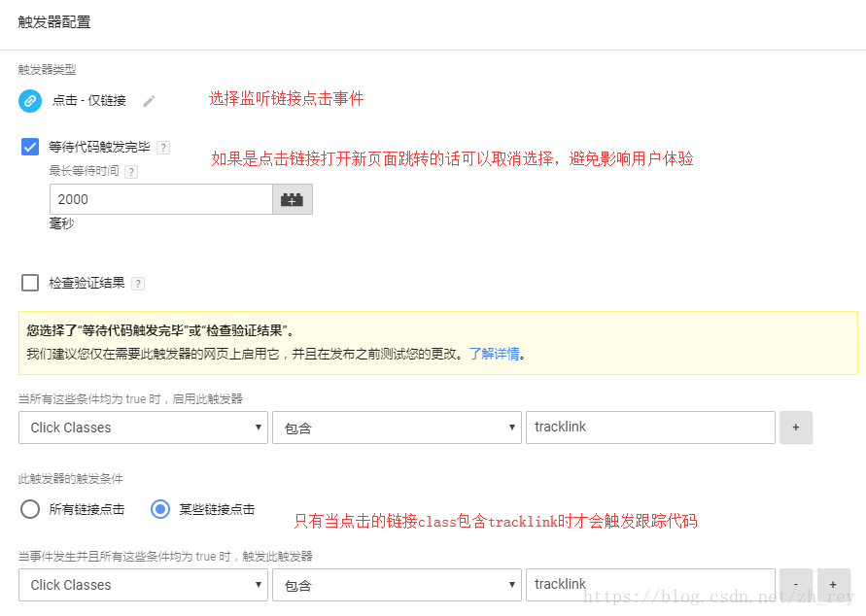
Task: Click the 触发器类型 section label
Action: 47,70
